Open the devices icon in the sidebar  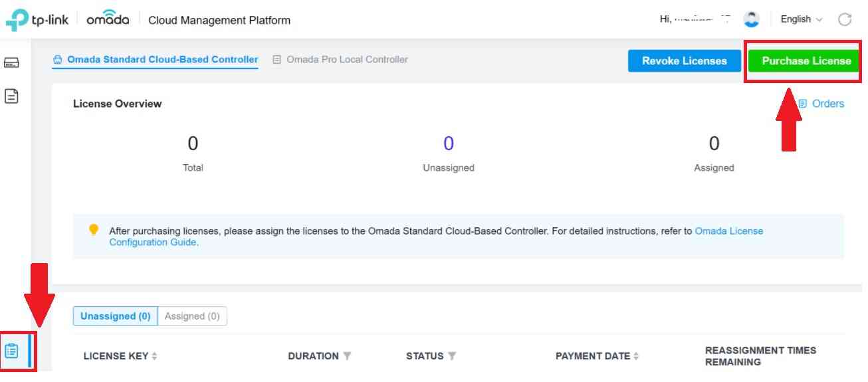tap(12, 63)
